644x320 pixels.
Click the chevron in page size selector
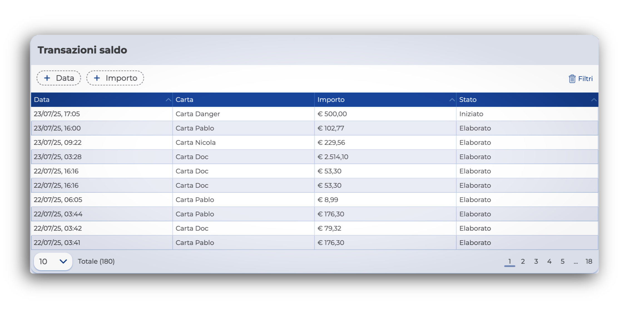click(x=63, y=261)
